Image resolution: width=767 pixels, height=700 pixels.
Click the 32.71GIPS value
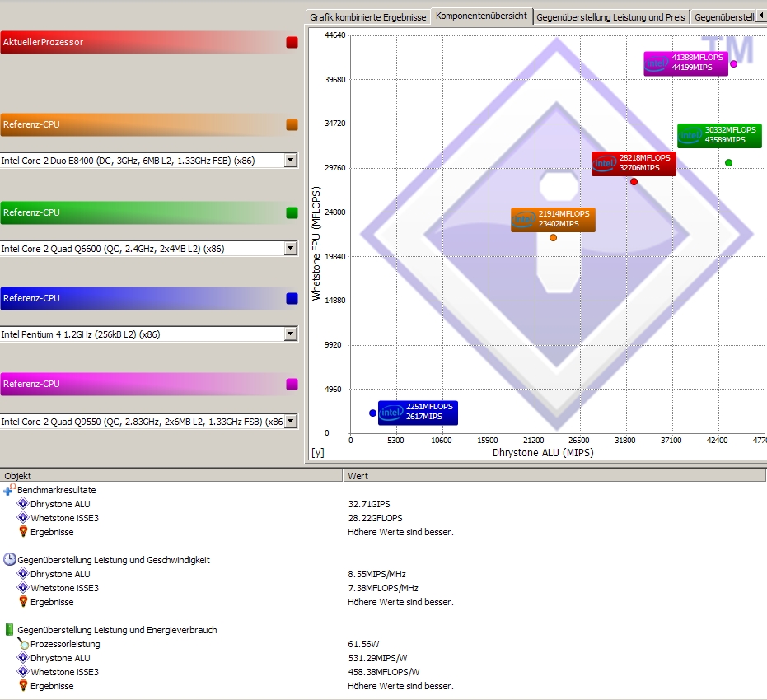(x=369, y=504)
